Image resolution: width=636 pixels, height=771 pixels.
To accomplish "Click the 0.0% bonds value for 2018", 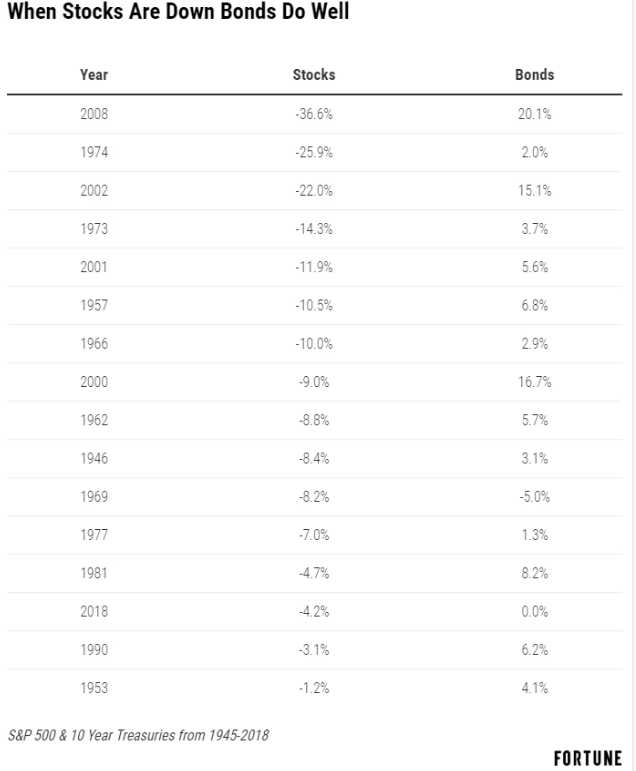I will point(534,612).
